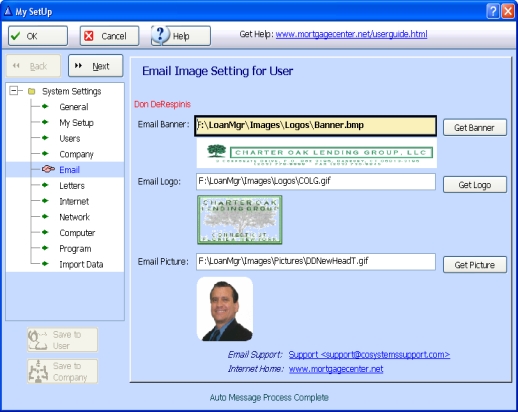The width and height of the screenshot is (518, 412).
Task: Open Help via the question mark icon
Action: [x=160, y=35]
